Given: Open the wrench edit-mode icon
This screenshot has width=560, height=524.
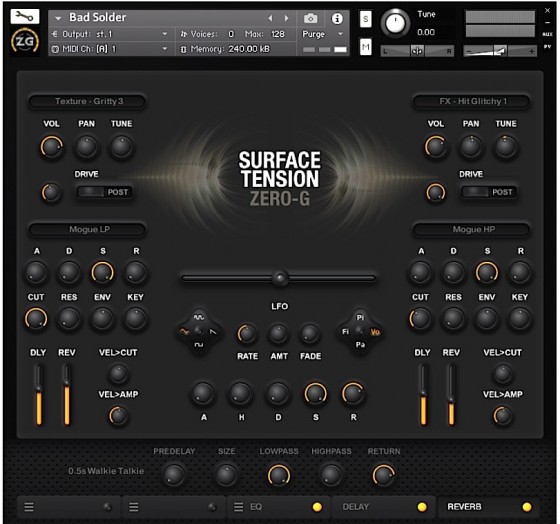Looking at the screenshot, I should click(25, 16).
